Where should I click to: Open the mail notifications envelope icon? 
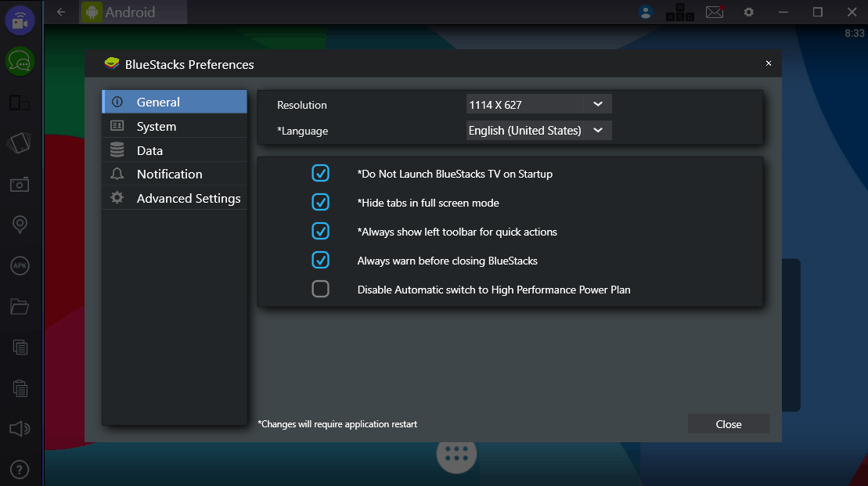tap(715, 12)
